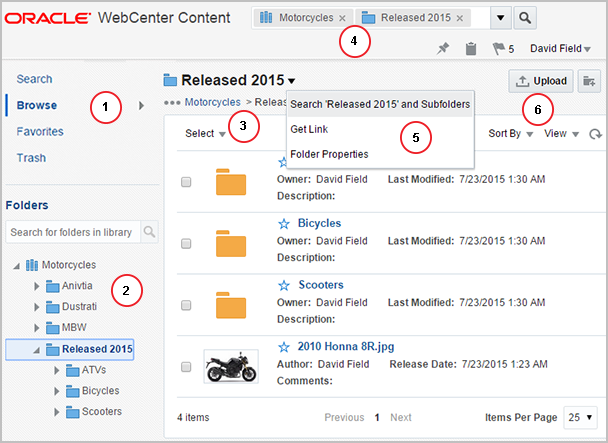Click the collapse arrow next to Browse

(x=142, y=106)
